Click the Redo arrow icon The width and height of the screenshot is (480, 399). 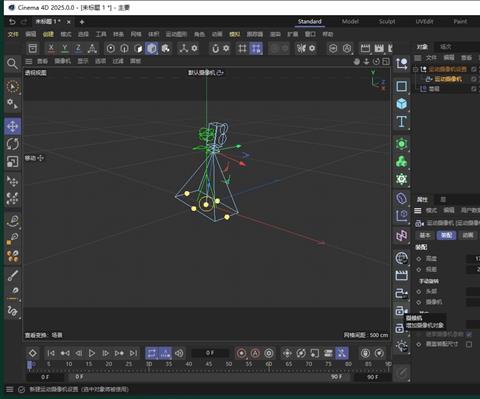tap(24, 22)
